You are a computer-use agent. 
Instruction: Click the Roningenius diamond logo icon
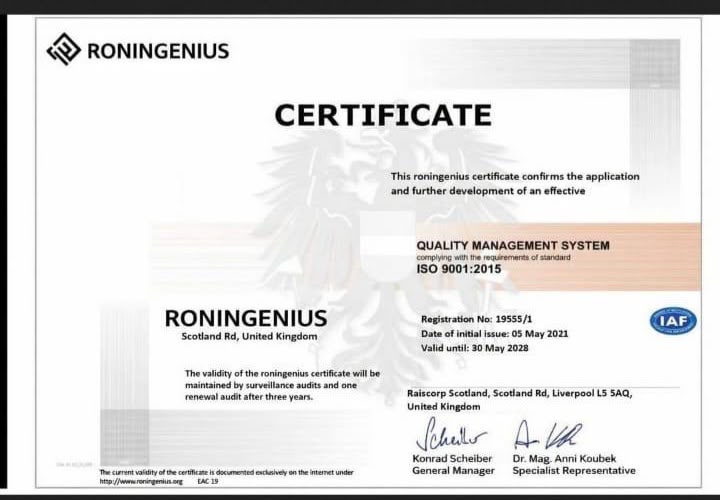point(64,49)
